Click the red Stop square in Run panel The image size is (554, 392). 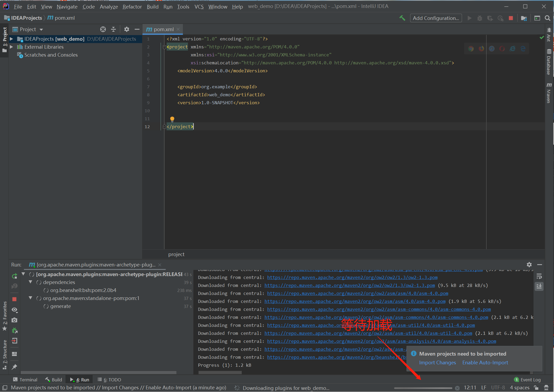[14, 299]
